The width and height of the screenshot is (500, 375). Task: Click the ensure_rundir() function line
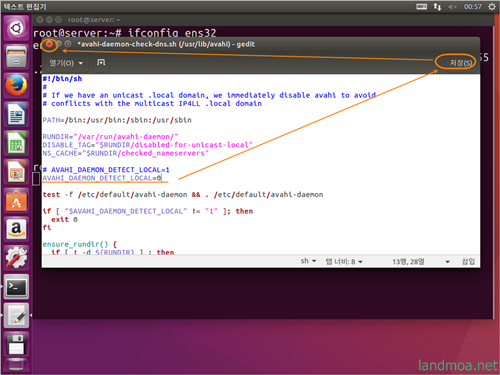coord(79,244)
